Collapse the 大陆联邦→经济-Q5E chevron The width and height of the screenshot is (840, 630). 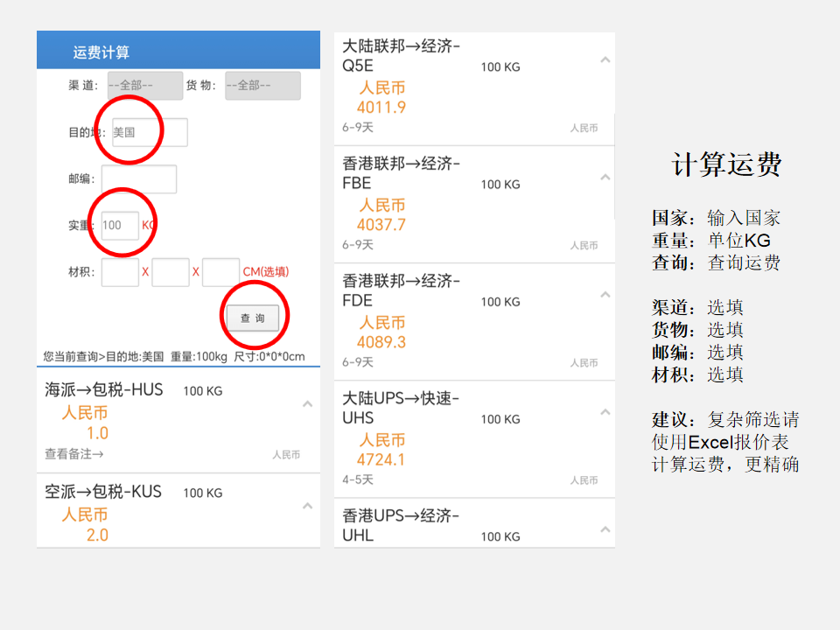point(605,60)
